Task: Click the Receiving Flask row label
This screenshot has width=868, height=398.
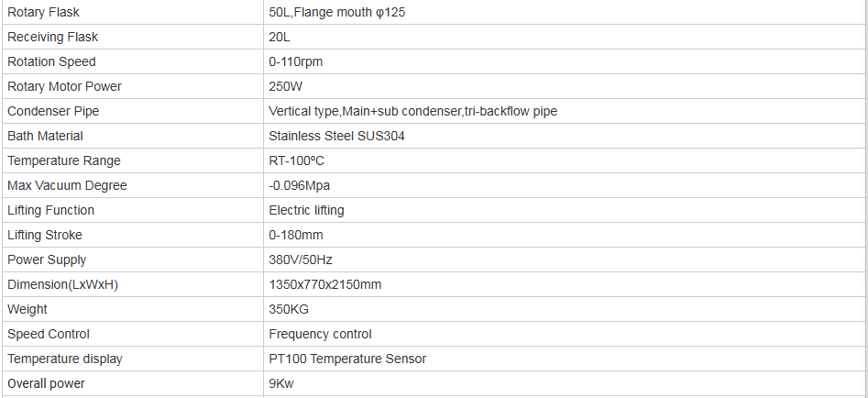Action: click(x=52, y=37)
